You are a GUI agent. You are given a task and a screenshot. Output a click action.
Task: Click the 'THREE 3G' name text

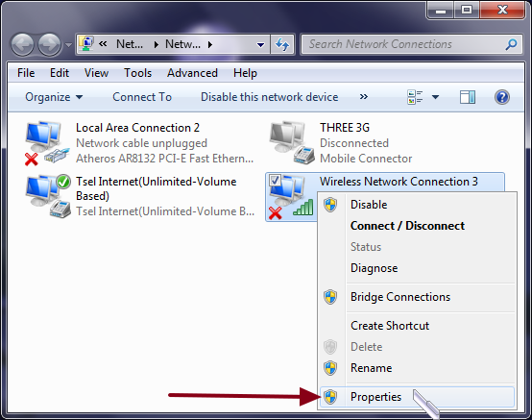345,128
